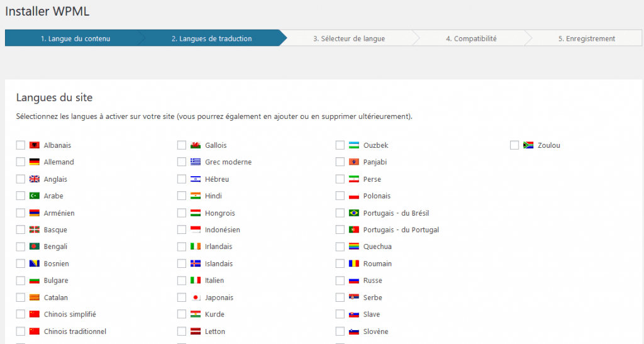The height and width of the screenshot is (344, 644).
Task: Click the Catalan flag icon
Action: pos(35,297)
